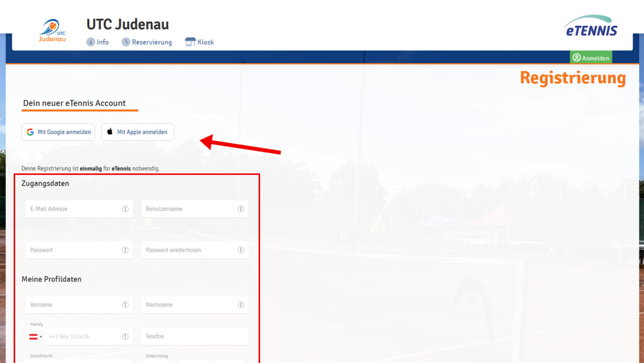Go to the Kiosk menu item
Image resolution: width=644 pixels, height=363 pixels.
click(199, 42)
